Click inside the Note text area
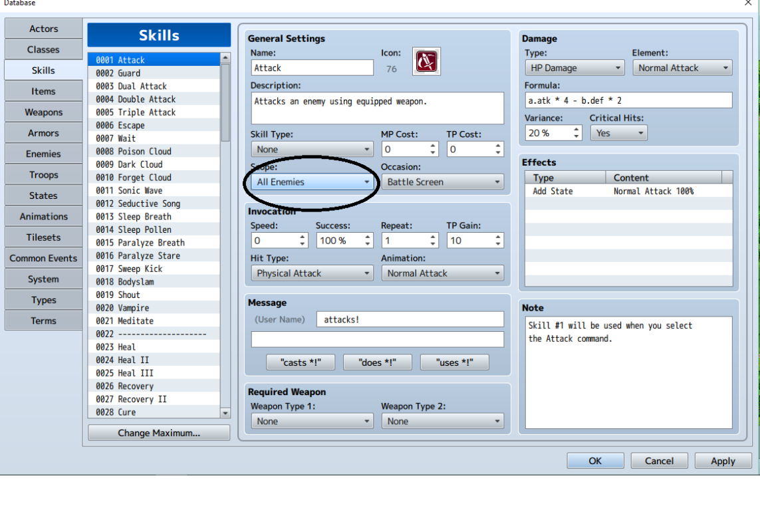The image size is (760, 532). 628,372
